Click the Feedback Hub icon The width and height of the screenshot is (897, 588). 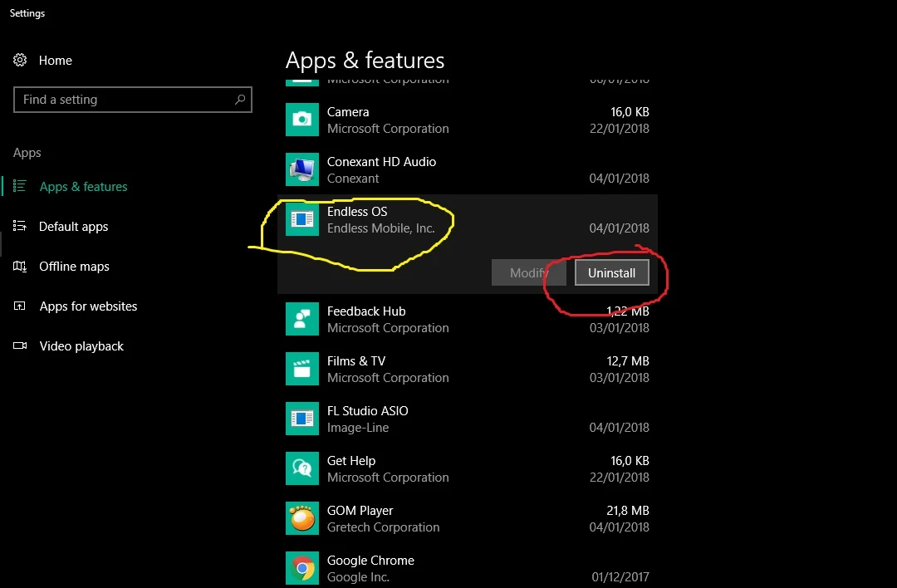point(302,319)
